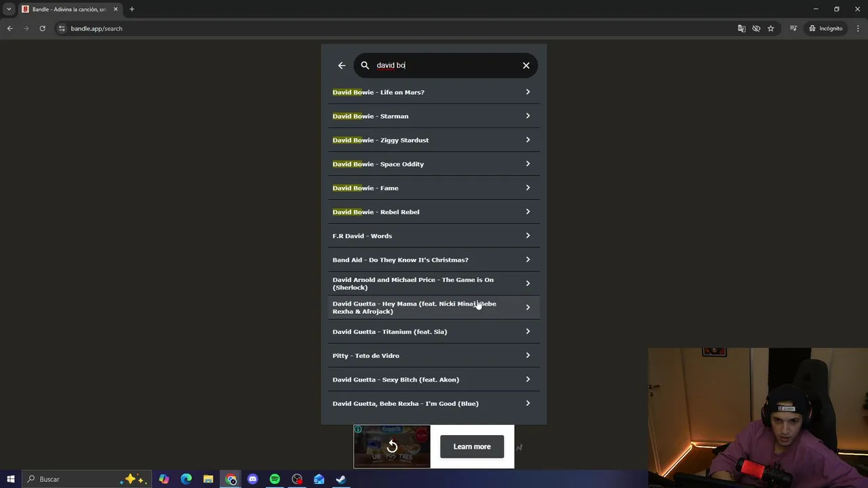Open Chrome three-dot menu
Viewport: 868px width, 488px height.
click(x=858, y=28)
